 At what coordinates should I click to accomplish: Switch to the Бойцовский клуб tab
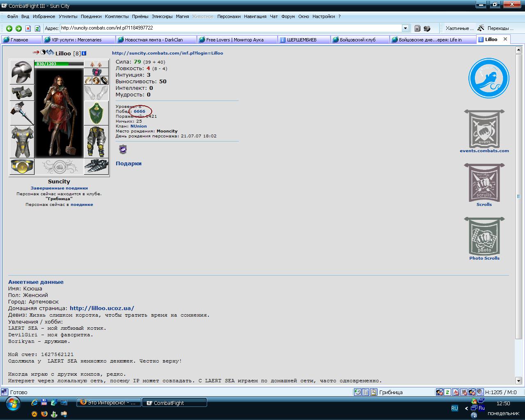[360, 39]
